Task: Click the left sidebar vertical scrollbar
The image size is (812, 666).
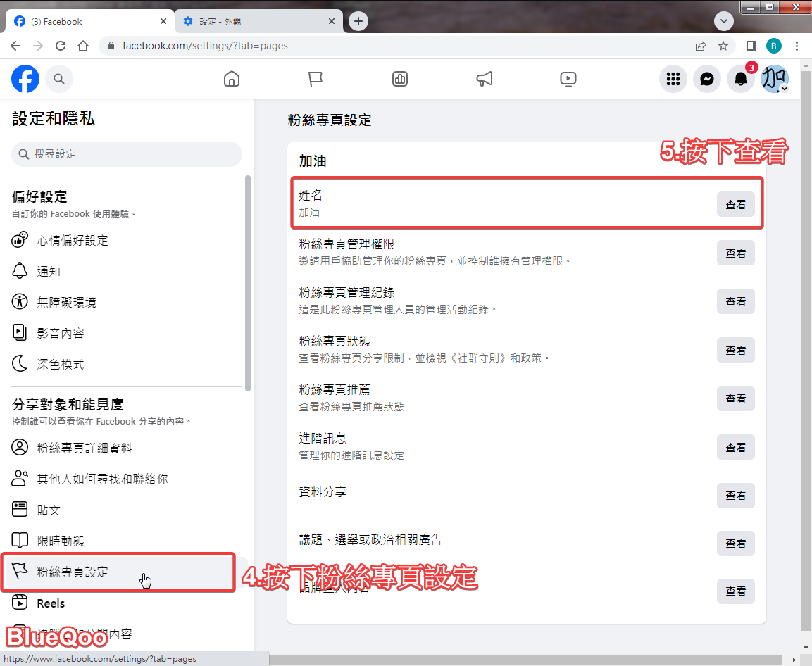Action: tap(247, 282)
